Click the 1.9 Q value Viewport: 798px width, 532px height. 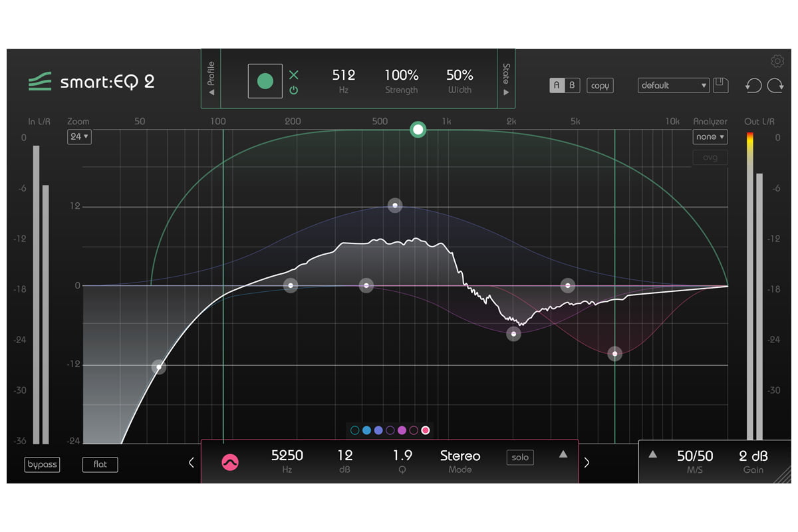402,456
